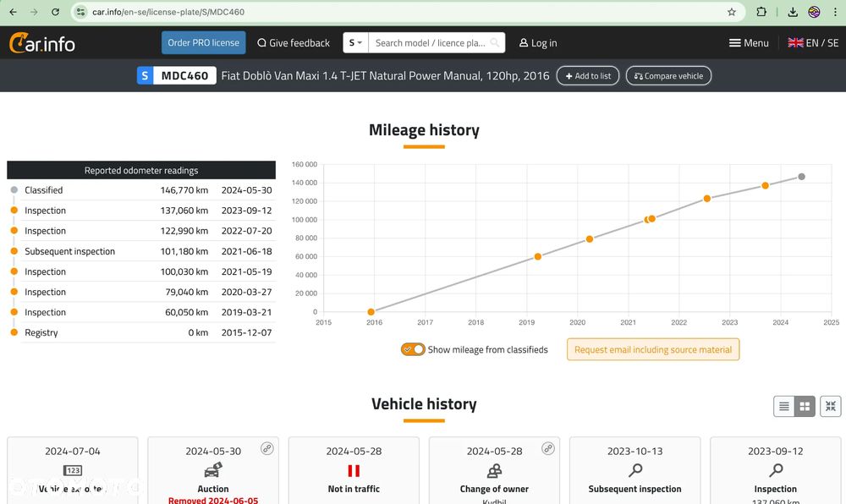
Task: Select the Inspection 137,060 km row
Action: [141, 211]
